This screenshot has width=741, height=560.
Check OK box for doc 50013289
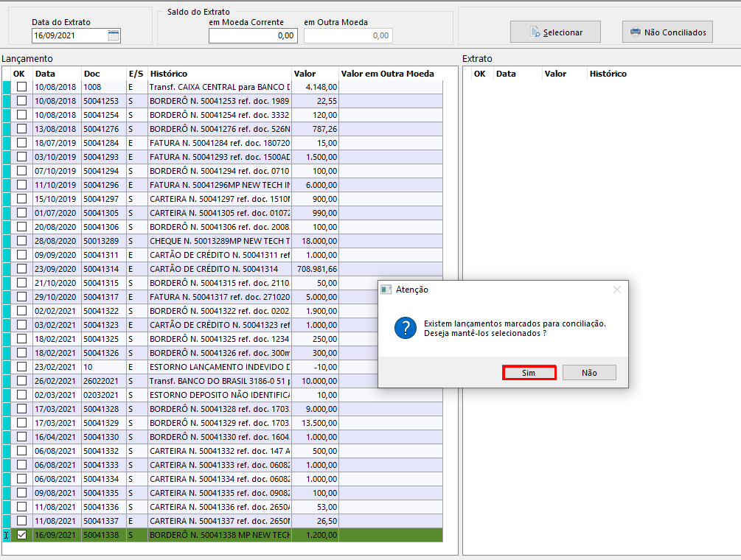21,241
